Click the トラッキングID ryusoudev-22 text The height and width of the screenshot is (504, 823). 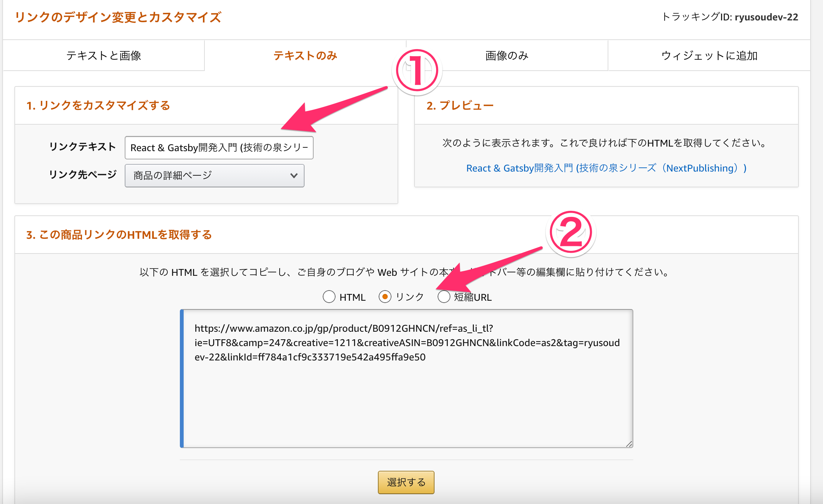730,17
